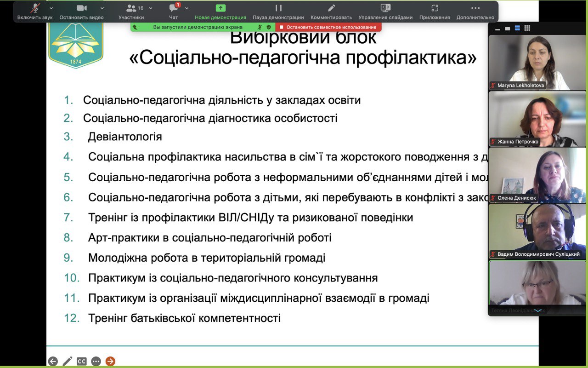588x368 pixels.
Task: Select Жанна Петрочко video thumbnail
Action: tap(537, 119)
